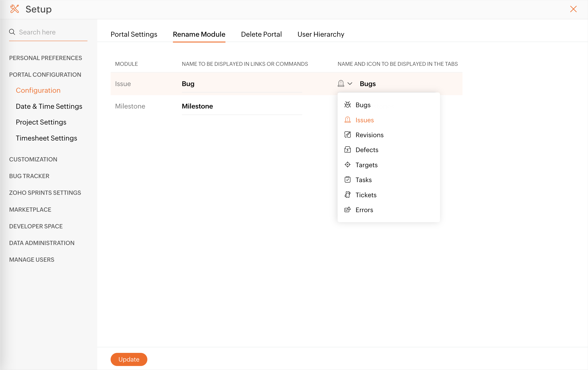Expand the Customization sidebar section
Screen dimensions: 588x370
tap(33, 159)
